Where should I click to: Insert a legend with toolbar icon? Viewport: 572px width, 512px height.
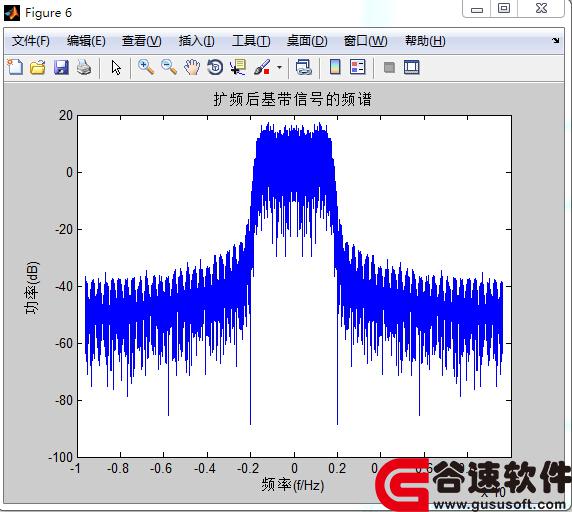tap(358, 67)
